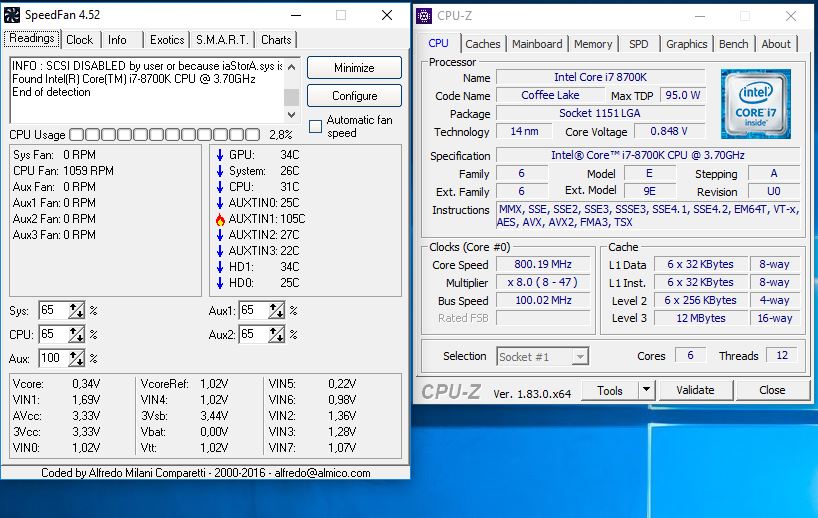Click the Minimize button in SpeedFan panel
This screenshot has width=818, height=518.
coord(354,68)
